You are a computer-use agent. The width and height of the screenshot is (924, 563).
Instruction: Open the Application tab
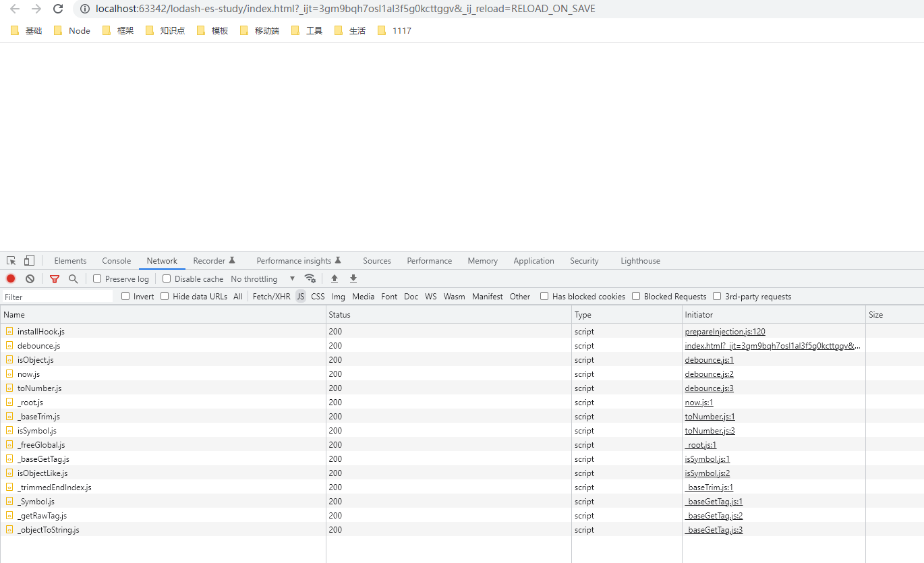pos(533,261)
